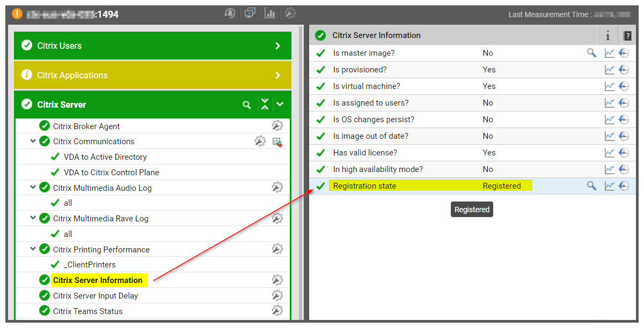Click the headset support icon in top bar

(x=230, y=13)
